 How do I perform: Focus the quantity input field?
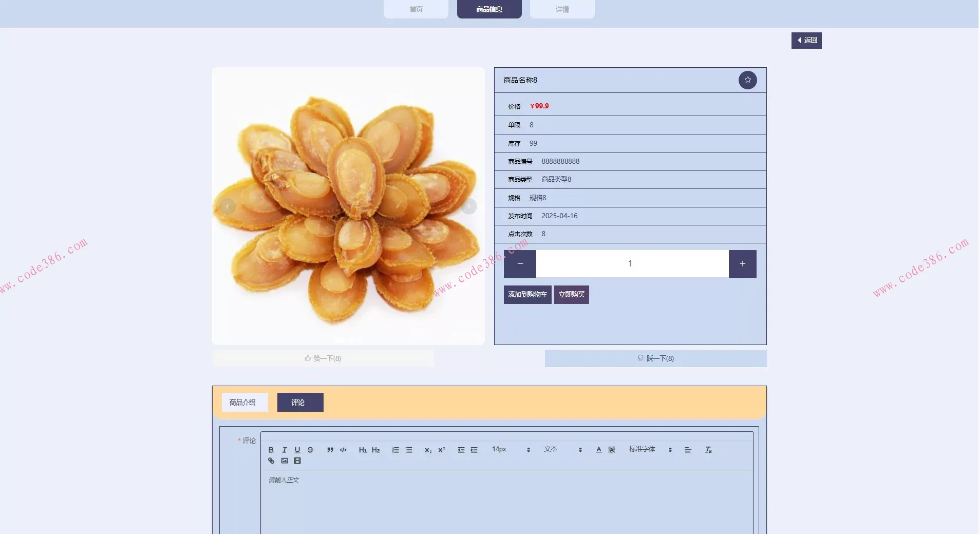633,264
